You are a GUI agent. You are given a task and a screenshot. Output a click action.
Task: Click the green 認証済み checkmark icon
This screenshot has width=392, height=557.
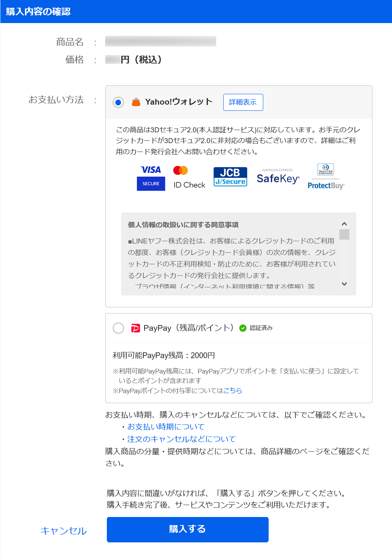coord(243,328)
